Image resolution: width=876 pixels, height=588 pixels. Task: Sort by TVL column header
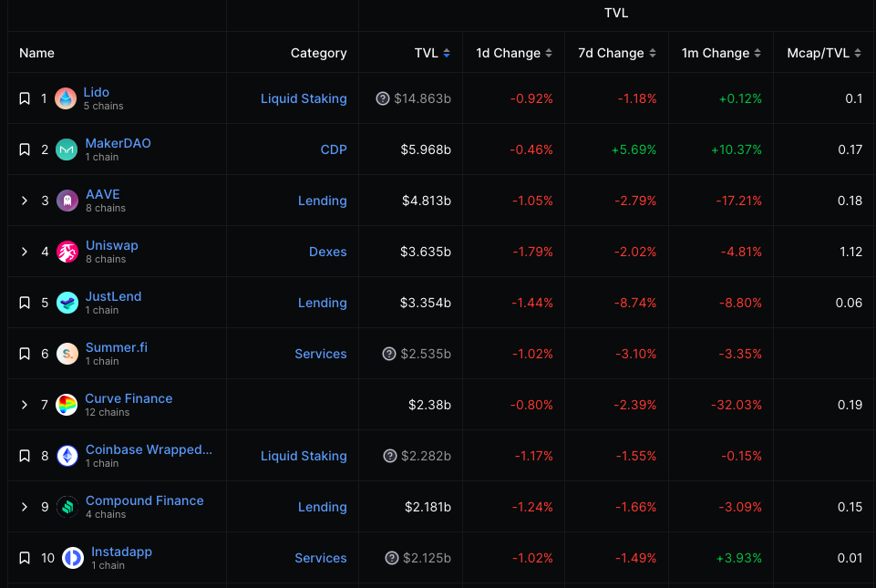click(x=432, y=53)
